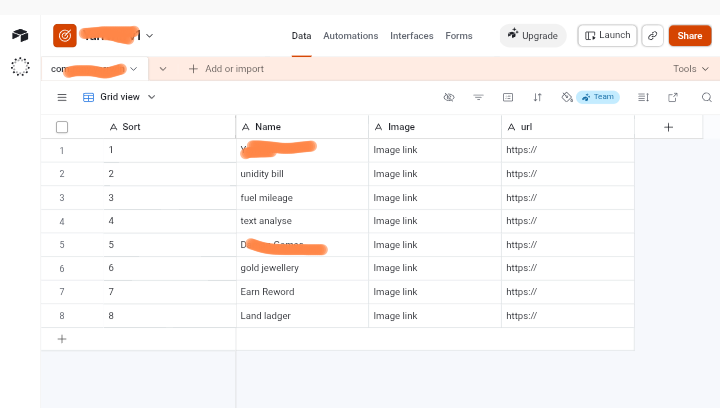Open the Image column header

(435, 127)
